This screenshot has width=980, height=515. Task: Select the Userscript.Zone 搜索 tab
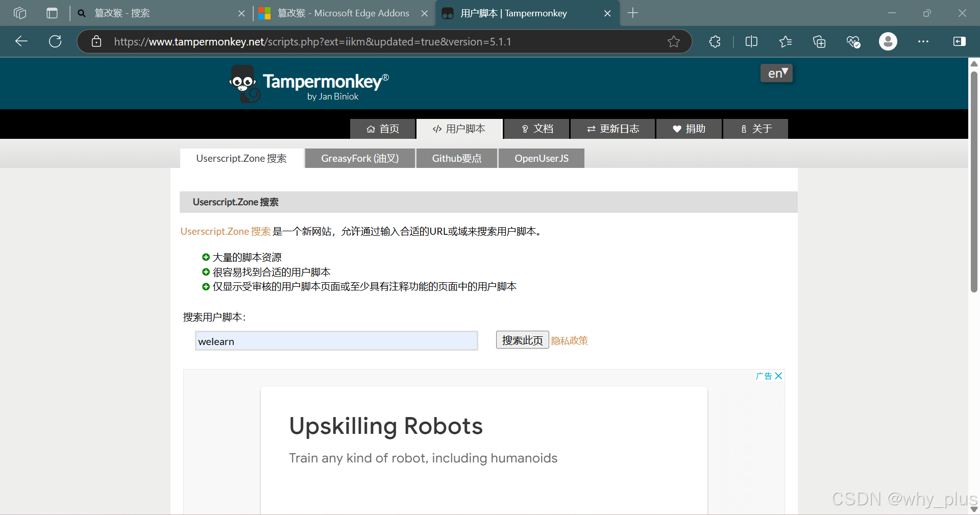click(x=241, y=158)
